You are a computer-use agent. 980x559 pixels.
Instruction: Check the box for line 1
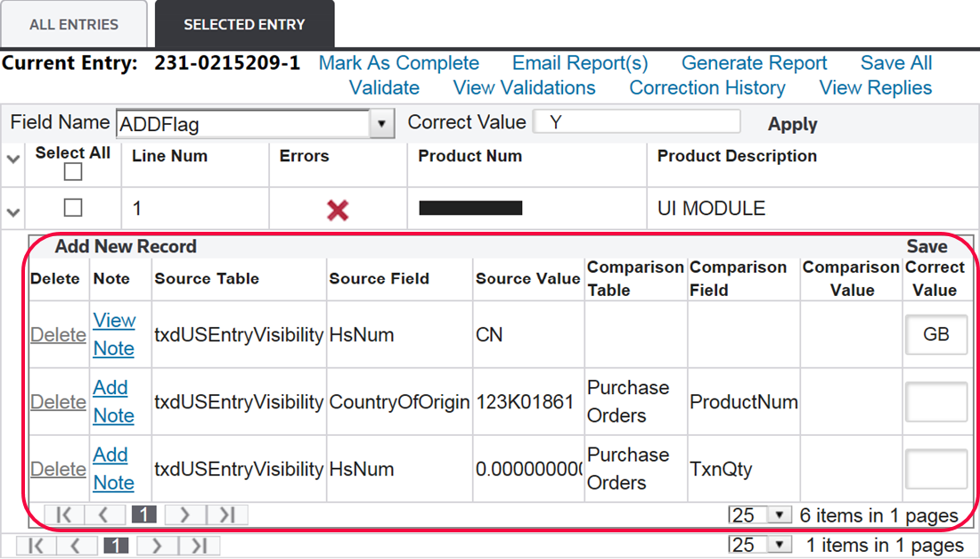pos(73,208)
